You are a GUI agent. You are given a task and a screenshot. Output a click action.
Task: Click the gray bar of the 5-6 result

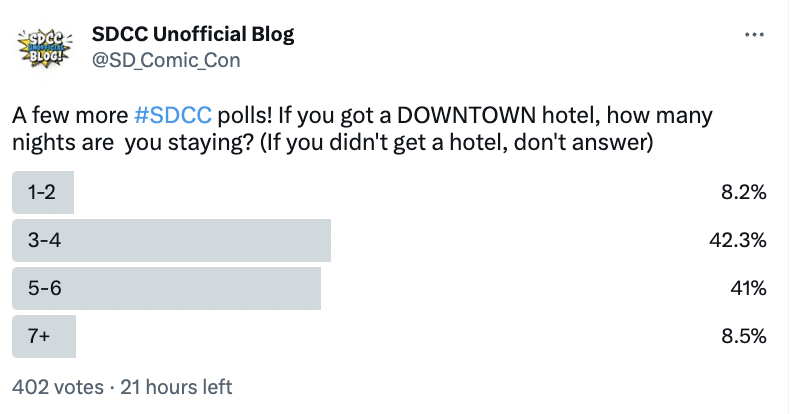coord(166,288)
